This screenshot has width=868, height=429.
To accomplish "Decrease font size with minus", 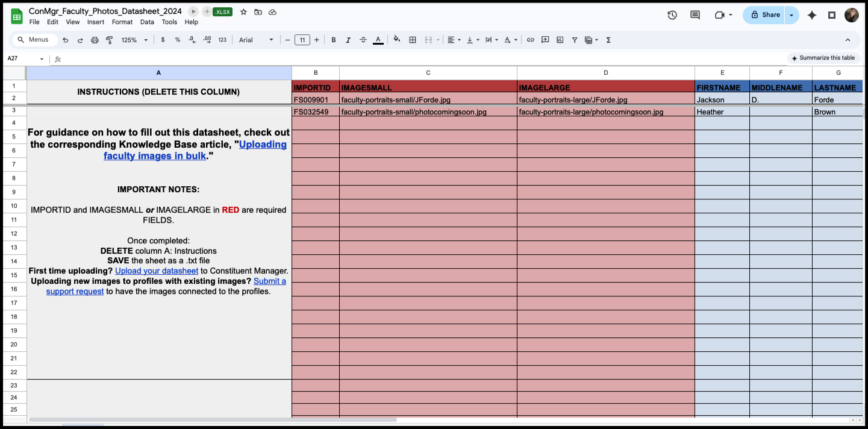I will pos(288,40).
